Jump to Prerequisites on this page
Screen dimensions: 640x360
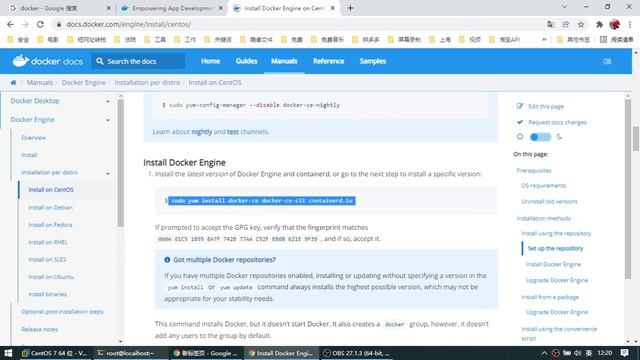pyautogui.click(x=534, y=170)
